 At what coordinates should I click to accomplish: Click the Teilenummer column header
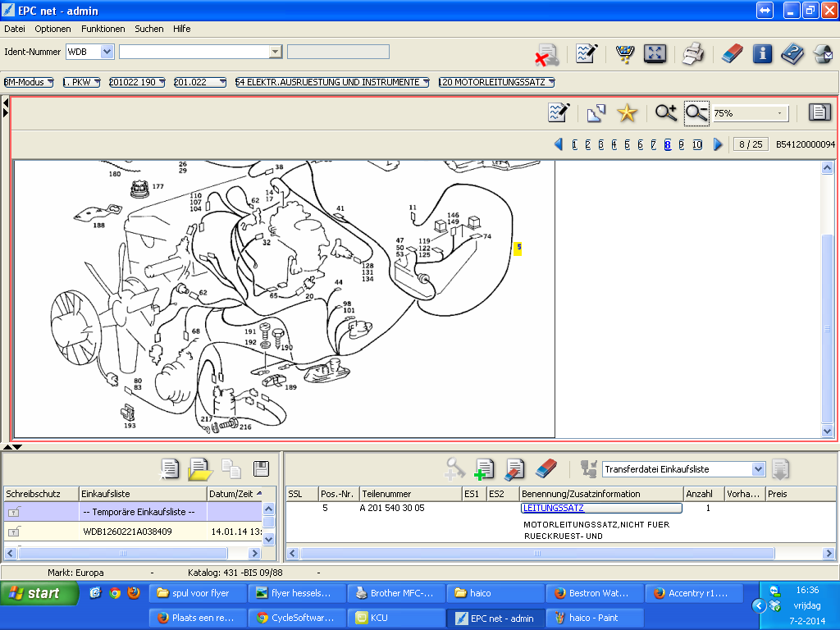[410, 493]
